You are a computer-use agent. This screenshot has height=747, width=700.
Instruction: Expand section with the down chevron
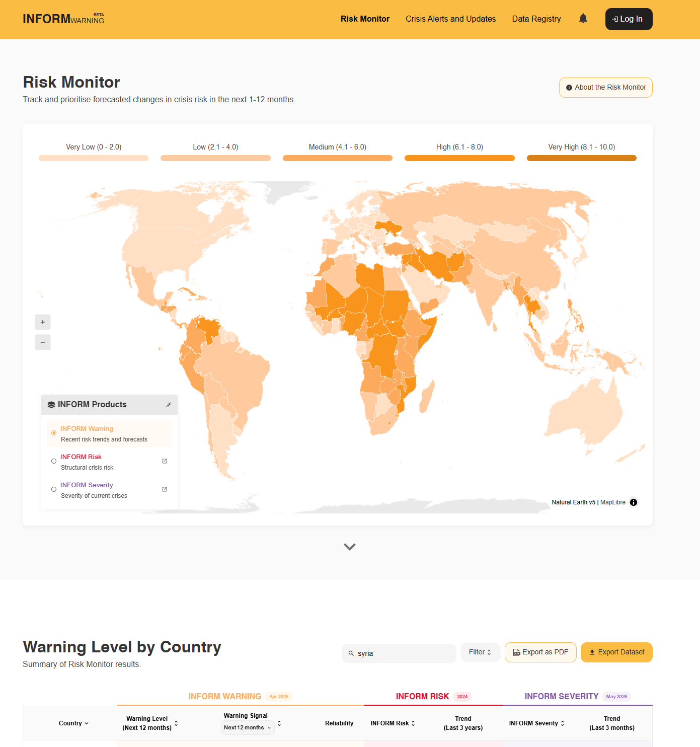coord(350,547)
